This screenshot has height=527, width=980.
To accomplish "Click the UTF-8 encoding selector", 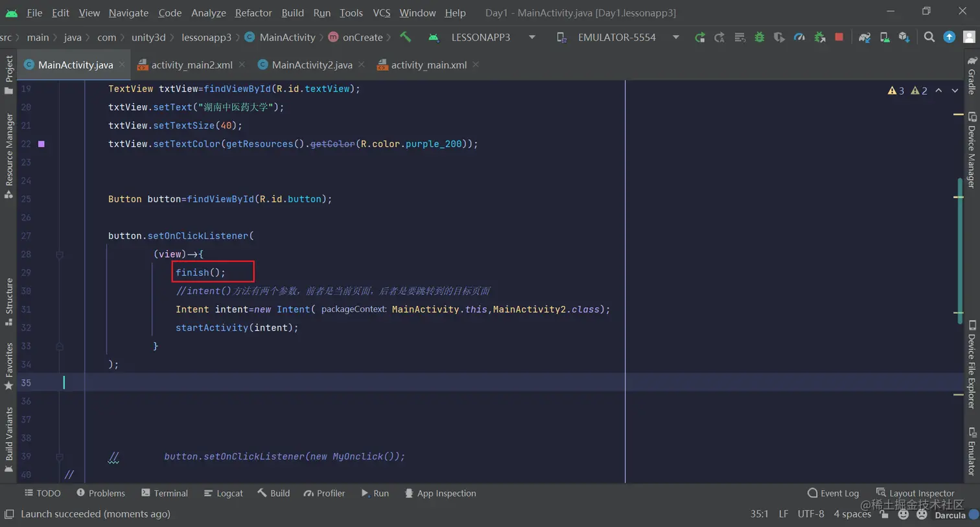I will point(811,514).
